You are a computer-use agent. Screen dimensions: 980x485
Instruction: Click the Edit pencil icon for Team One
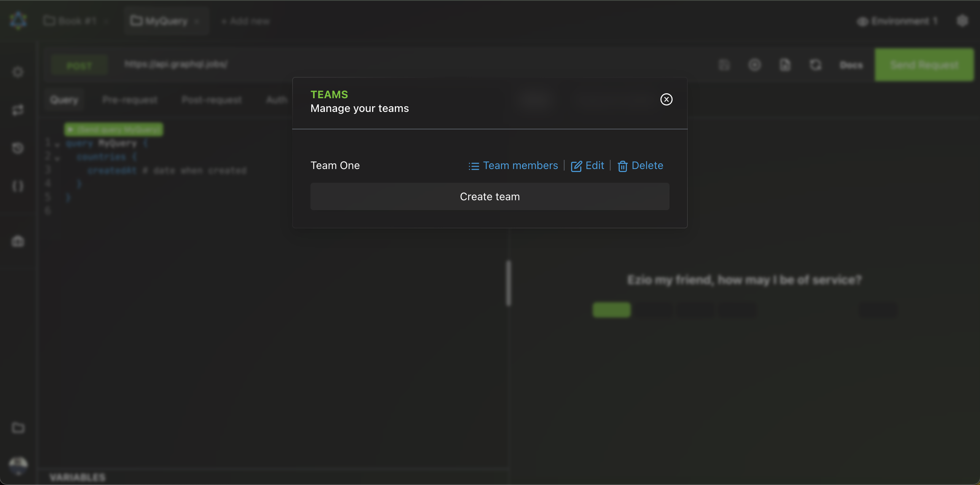pyautogui.click(x=576, y=166)
